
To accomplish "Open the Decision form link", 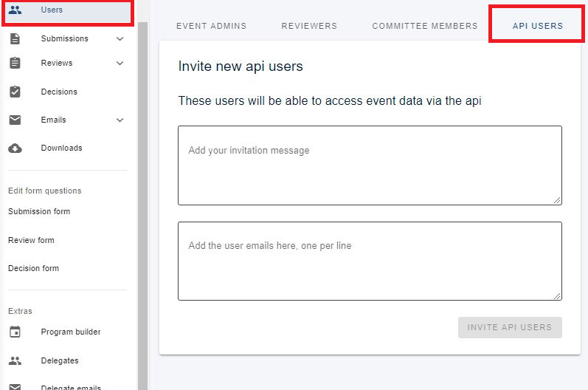I will (x=33, y=268).
